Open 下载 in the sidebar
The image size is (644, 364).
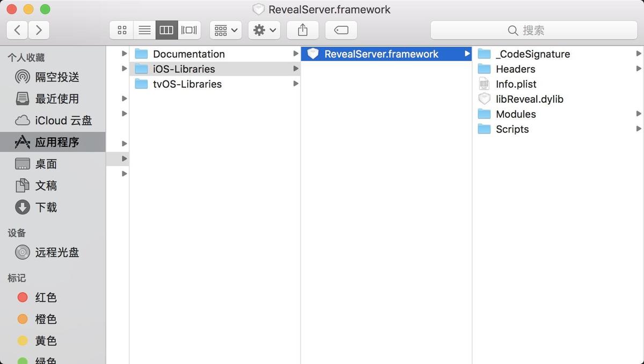(x=53, y=207)
